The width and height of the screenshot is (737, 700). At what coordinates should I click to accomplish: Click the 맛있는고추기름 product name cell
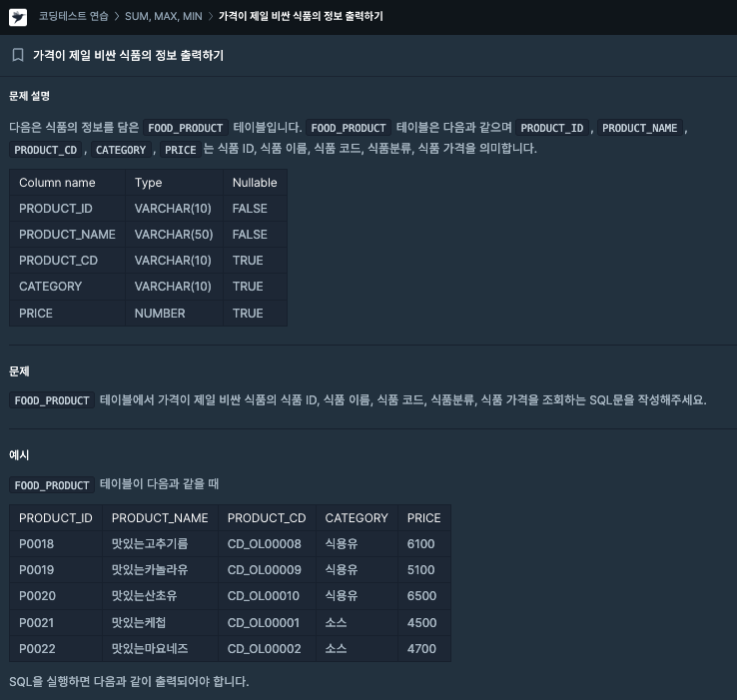pos(160,544)
